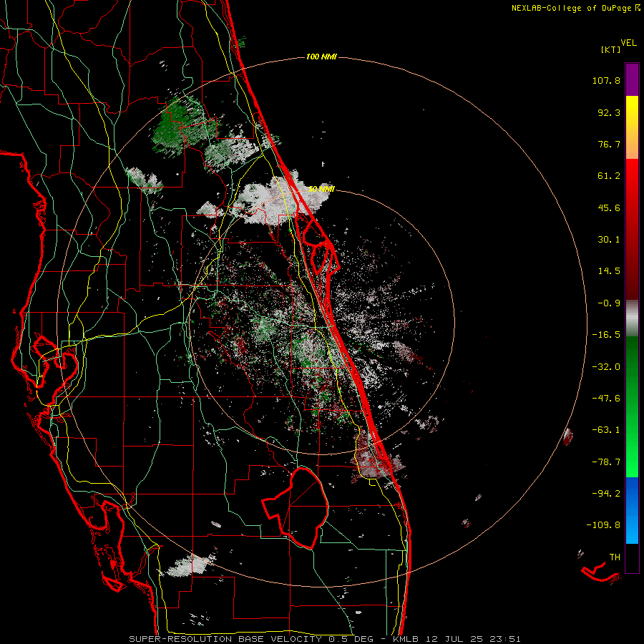
Task: Click the large green velocity echo near the 100 NMI ring
Action: pyautogui.click(x=180, y=125)
